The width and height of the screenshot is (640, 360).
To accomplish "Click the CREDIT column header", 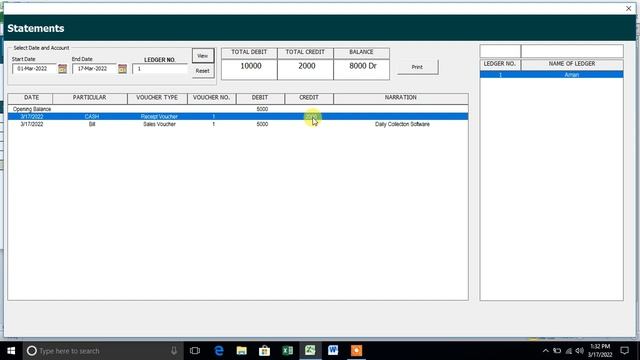I will [x=309, y=98].
